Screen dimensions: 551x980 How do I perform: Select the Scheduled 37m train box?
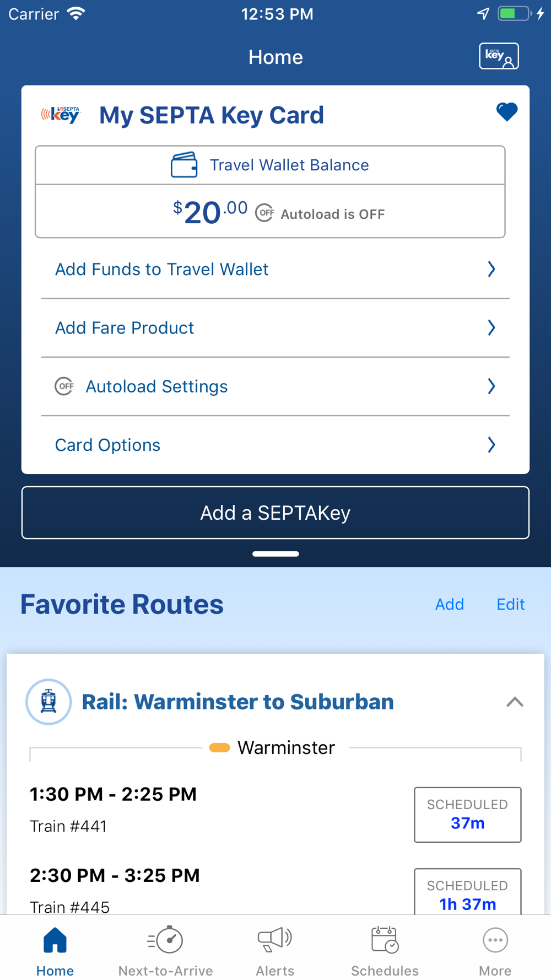coord(467,815)
